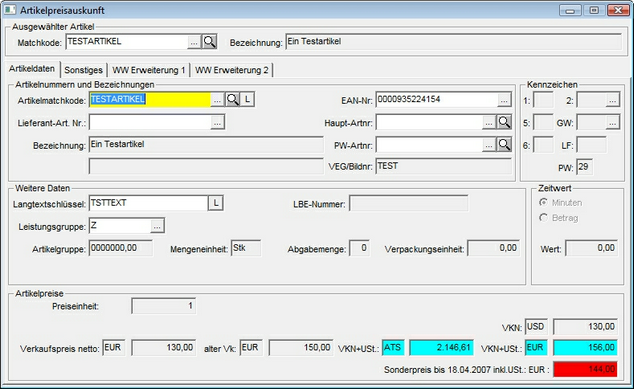This screenshot has width=634, height=389.
Task: Open the ellipsis lookup for Kennzeichen 2
Action: point(613,100)
